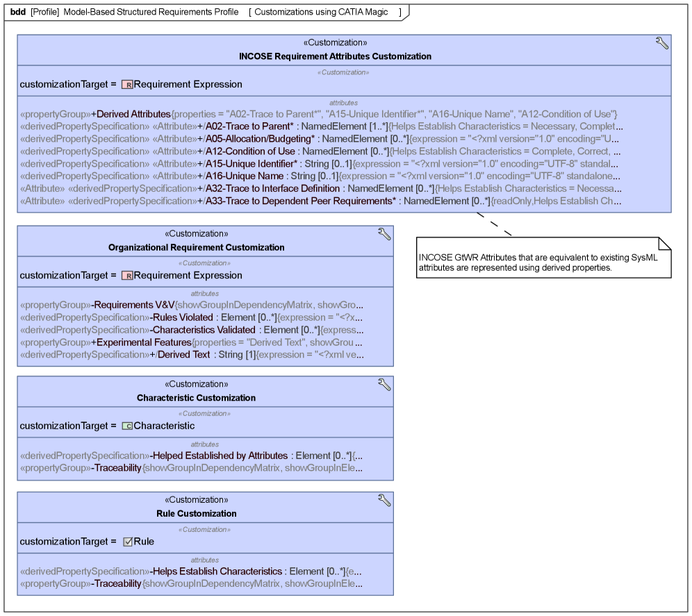This screenshot has width=692, height=616.
Task: Select the Derived Attributes property group row
Action: (x=319, y=115)
